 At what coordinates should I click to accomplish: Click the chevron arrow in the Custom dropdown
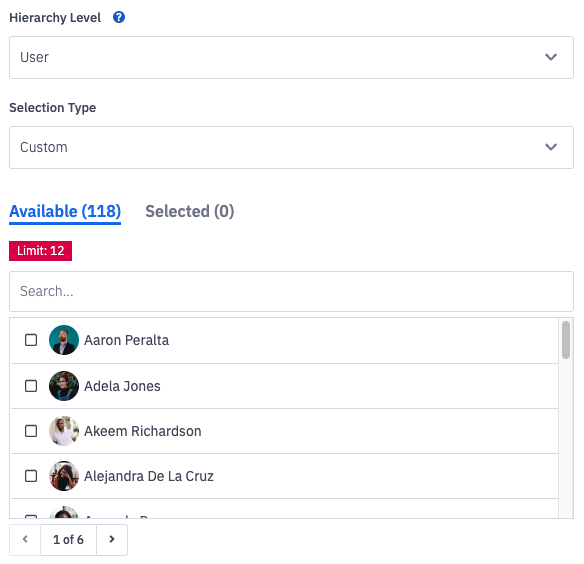551,147
